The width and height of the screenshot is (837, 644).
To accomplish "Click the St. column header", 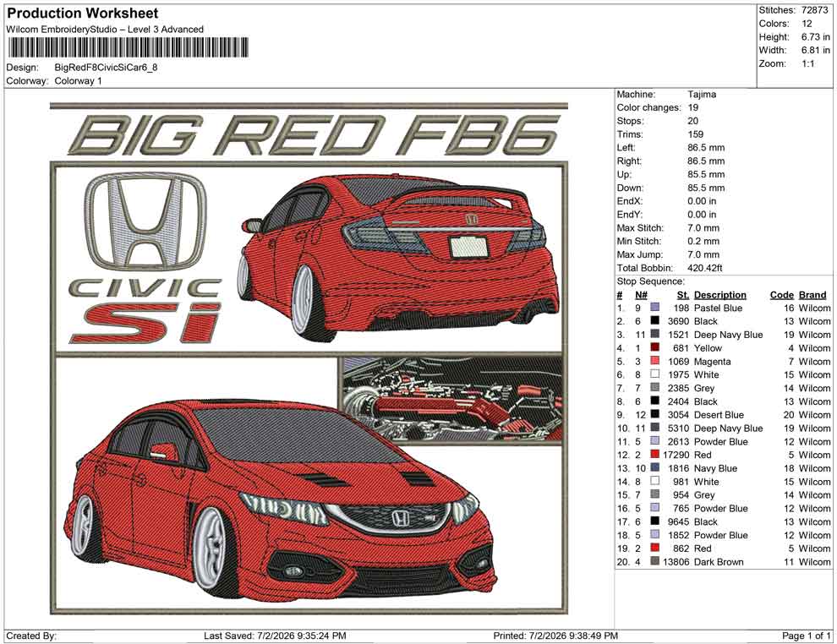I will pos(683,295).
